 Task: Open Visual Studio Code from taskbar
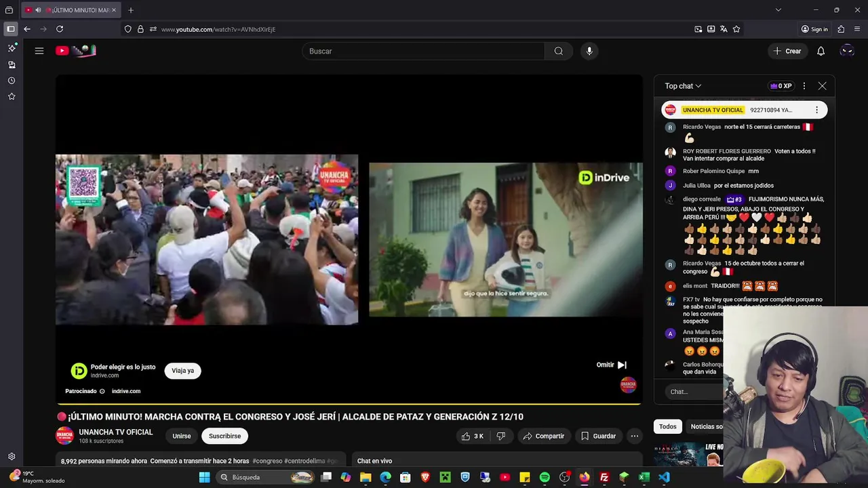point(664,477)
